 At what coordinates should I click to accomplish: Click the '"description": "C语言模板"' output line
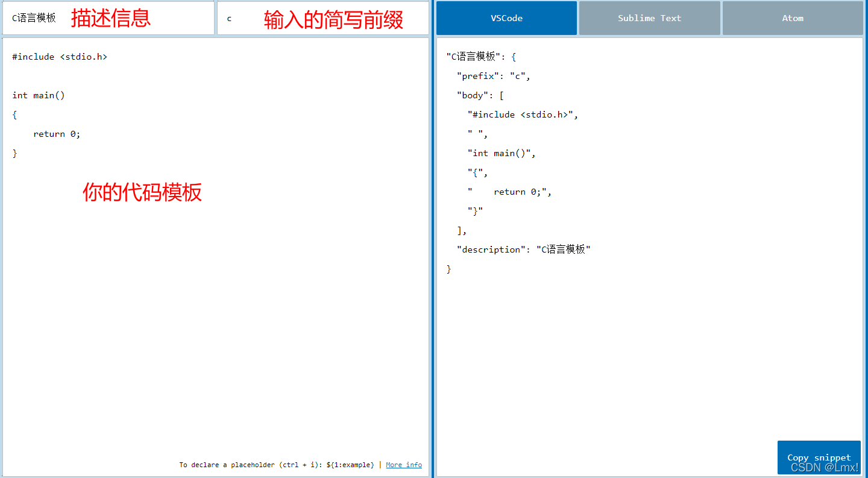click(x=524, y=250)
